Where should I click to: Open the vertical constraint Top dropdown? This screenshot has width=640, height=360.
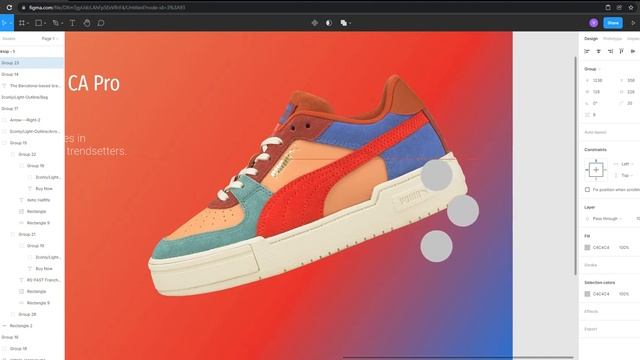click(x=627, y=175)
